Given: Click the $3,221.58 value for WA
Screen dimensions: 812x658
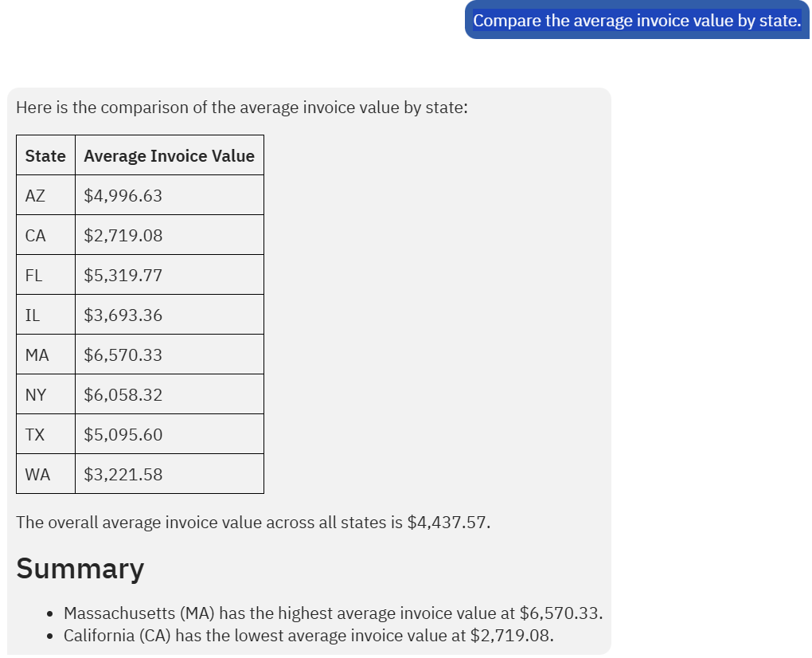Looking at the screenshot, I should pos(123,475).
